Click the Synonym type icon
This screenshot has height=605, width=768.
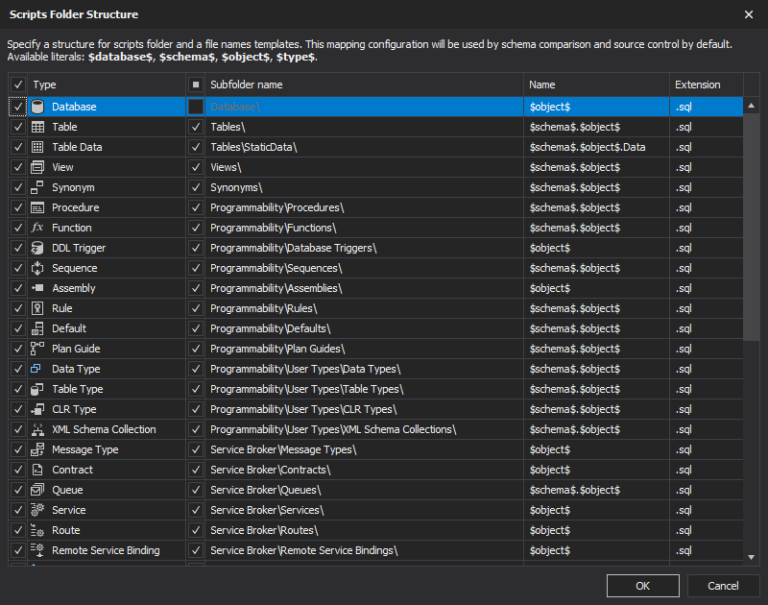pos(38,187)
